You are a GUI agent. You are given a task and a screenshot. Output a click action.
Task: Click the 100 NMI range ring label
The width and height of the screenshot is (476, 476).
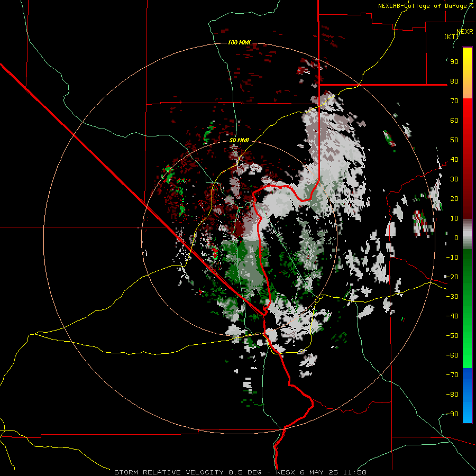(239, 42)
